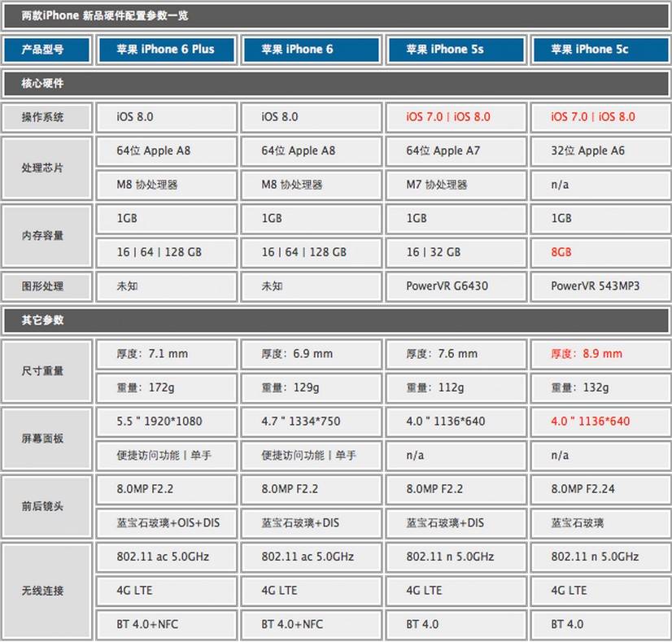Screen dimensions: 672x642
Task: Select "未知" in the iPhone 6 Plus column
Action: click(127, 286)
